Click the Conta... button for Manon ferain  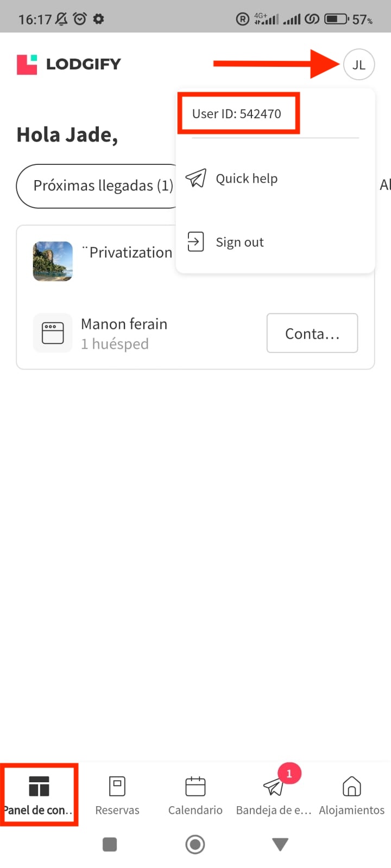[312, 333]
